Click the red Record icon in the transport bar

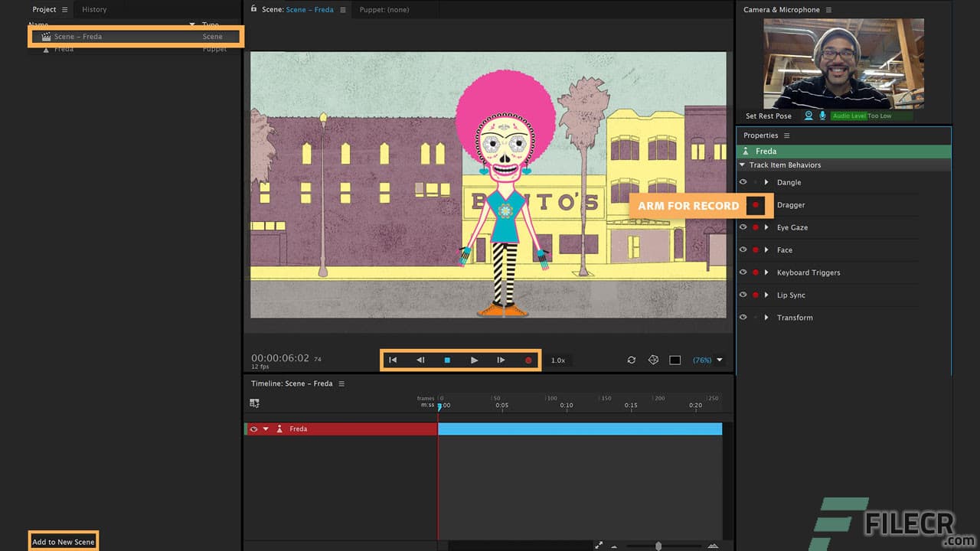528,360
